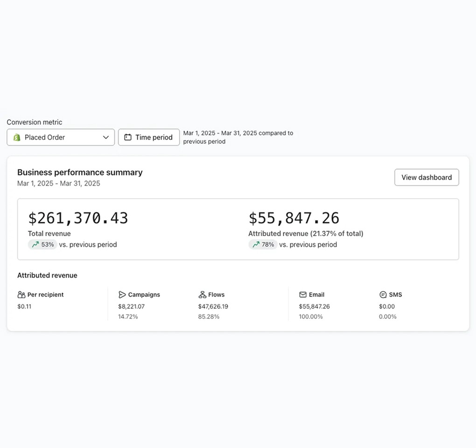The height and width of the screenshot is (448, 476).
Task: Click the Campaigns share 14.72%
Action: point(128,316)
